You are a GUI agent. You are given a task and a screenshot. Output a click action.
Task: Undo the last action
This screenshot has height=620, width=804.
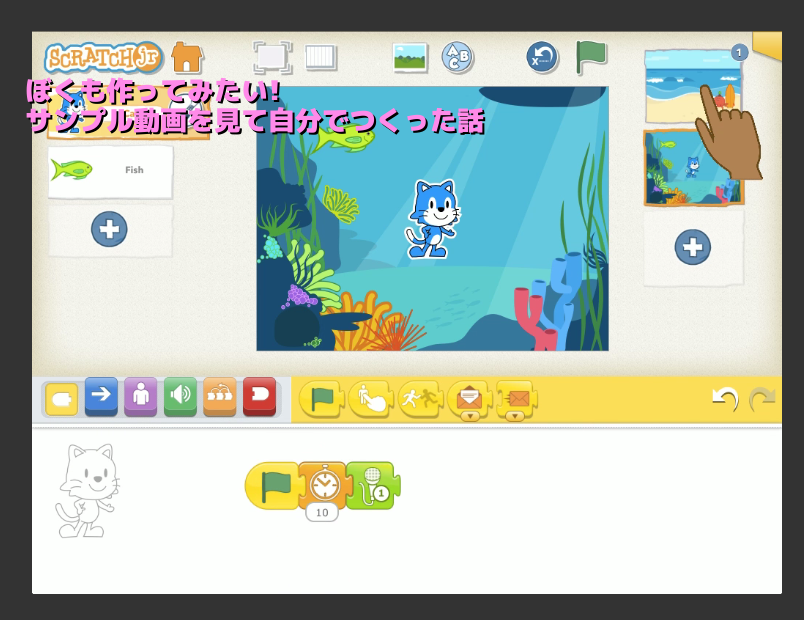(726, 399)
